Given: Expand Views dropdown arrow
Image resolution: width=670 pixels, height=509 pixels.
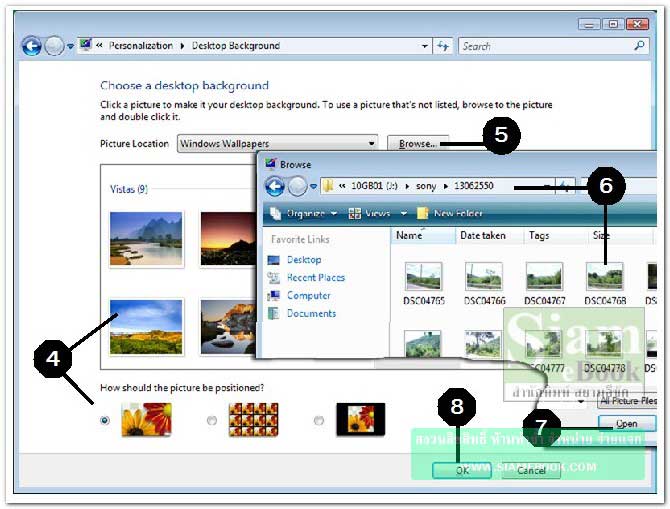Looking at the screenshot, I should 403,213.
